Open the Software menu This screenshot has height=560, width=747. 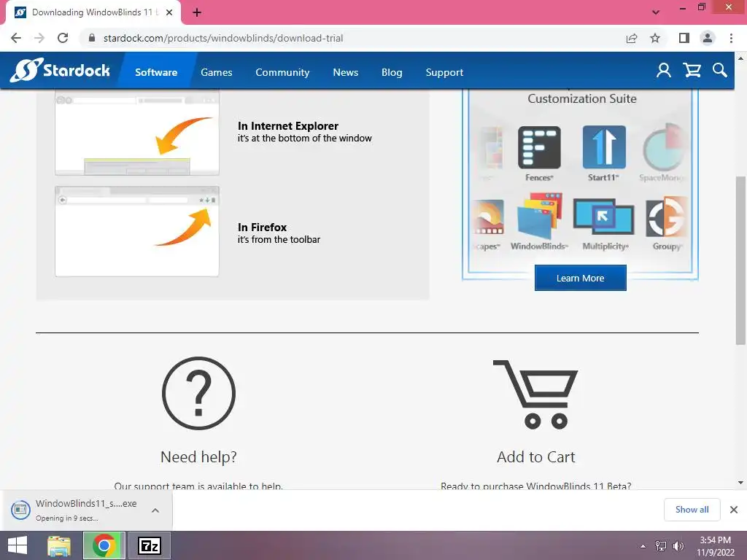[156, 72]
